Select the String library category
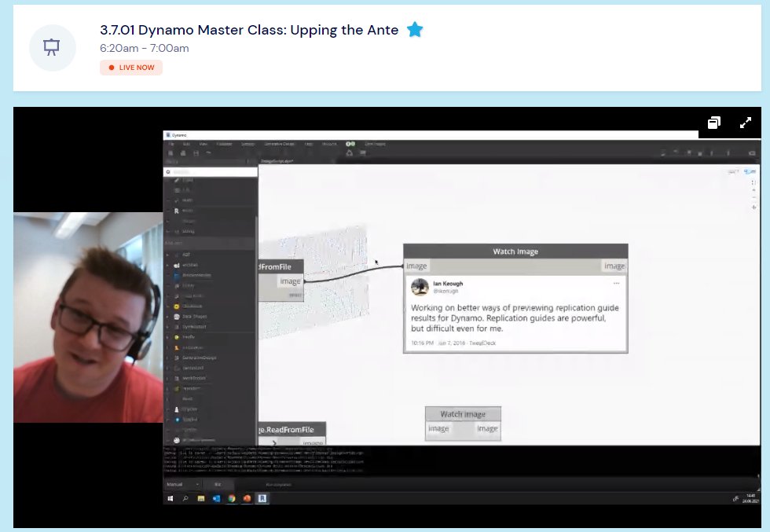 point(189,231)
